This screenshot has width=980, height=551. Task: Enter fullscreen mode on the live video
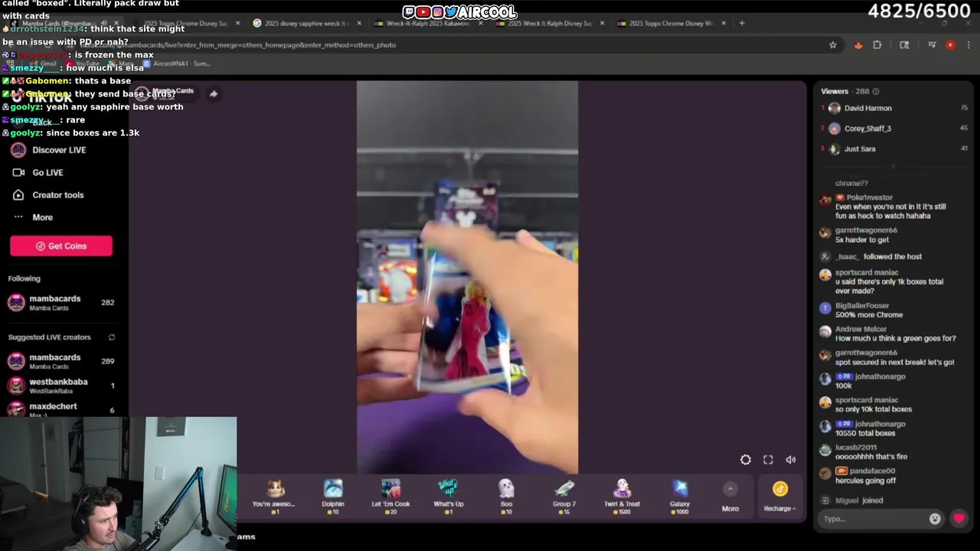tap(768, 460)
